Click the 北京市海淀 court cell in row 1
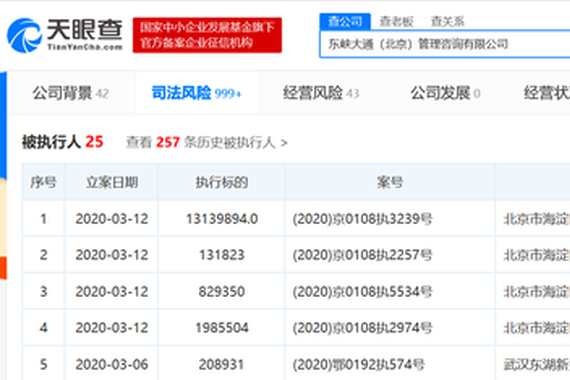 coord(537,219)
